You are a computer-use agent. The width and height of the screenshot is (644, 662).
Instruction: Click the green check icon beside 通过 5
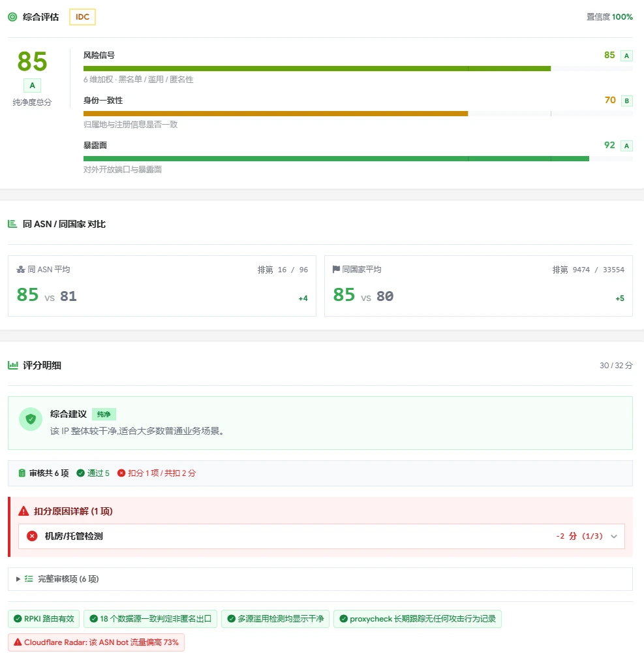point(81,473)
